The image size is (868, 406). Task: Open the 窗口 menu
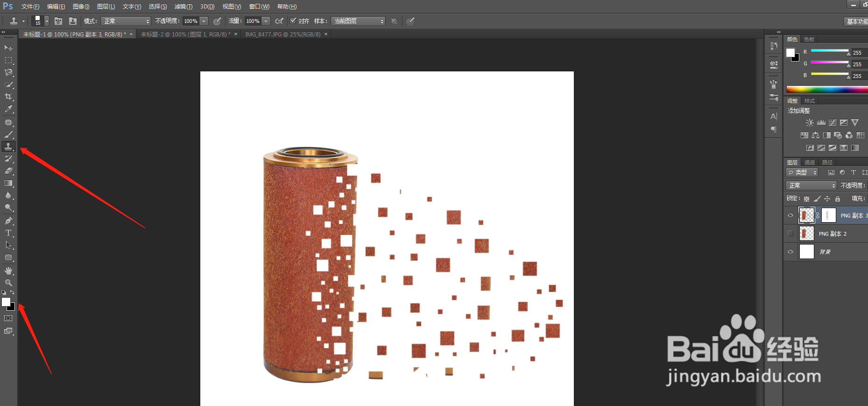259,7
